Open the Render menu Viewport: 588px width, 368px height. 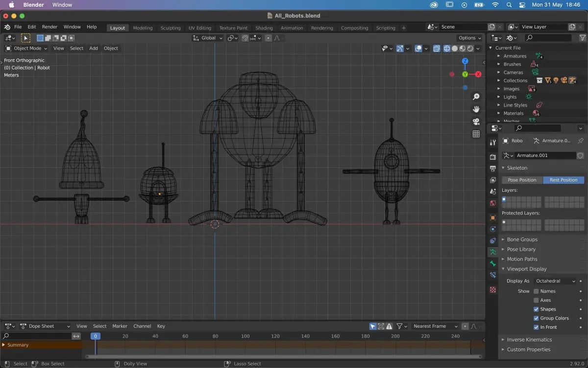point(49,27)
